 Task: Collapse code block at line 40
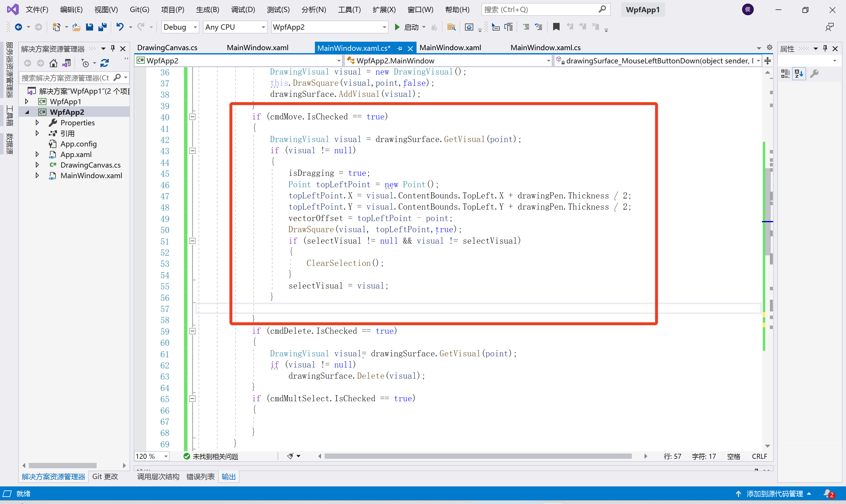click(x=192, y=117)
